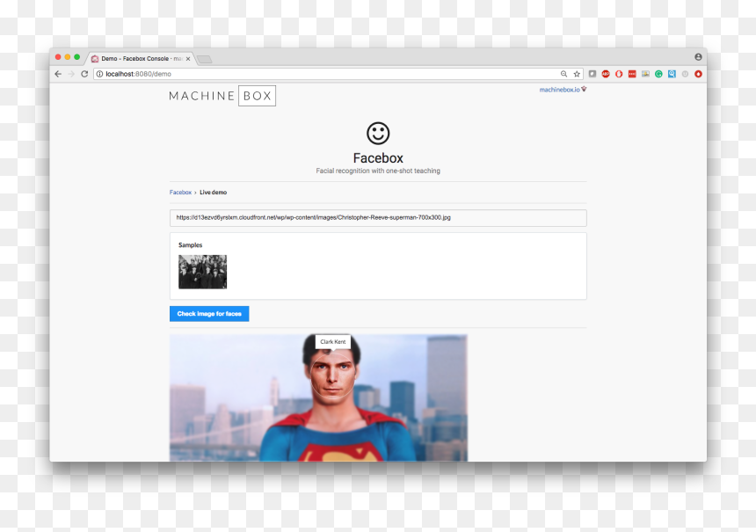This screenshot has height=532, width=756.
Task: Click the Clark Kent face label
Action: [x=332, y=341]
